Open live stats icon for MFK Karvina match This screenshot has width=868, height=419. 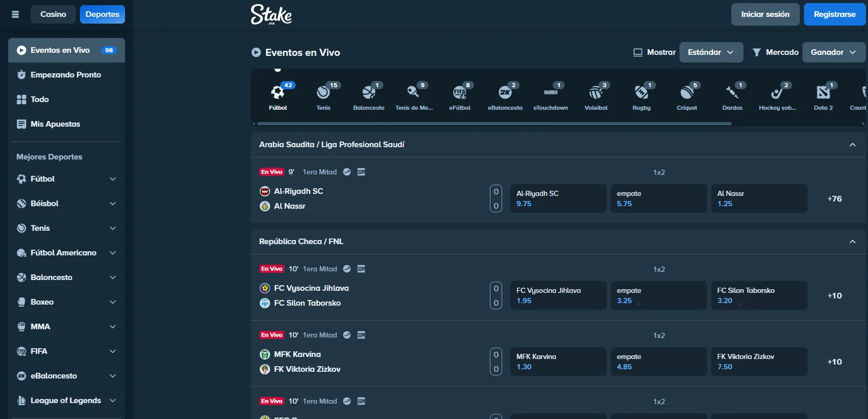tap(347, 335)
